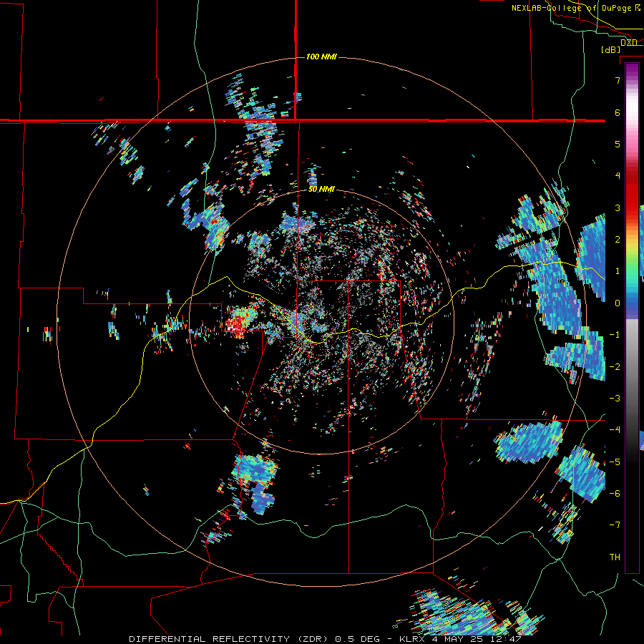Image resolution: width=644 pixels, height=644 pixels.
Task: Click the NEXLAB-College of DuPage credit text
Action: click(572, 8)
